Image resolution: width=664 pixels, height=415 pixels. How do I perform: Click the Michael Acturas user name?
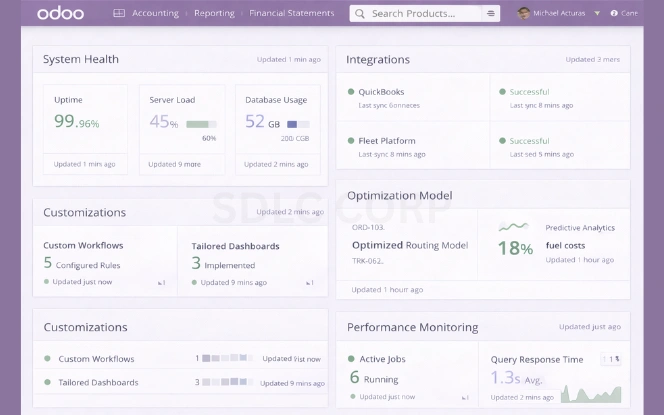(x=559, y=13)
